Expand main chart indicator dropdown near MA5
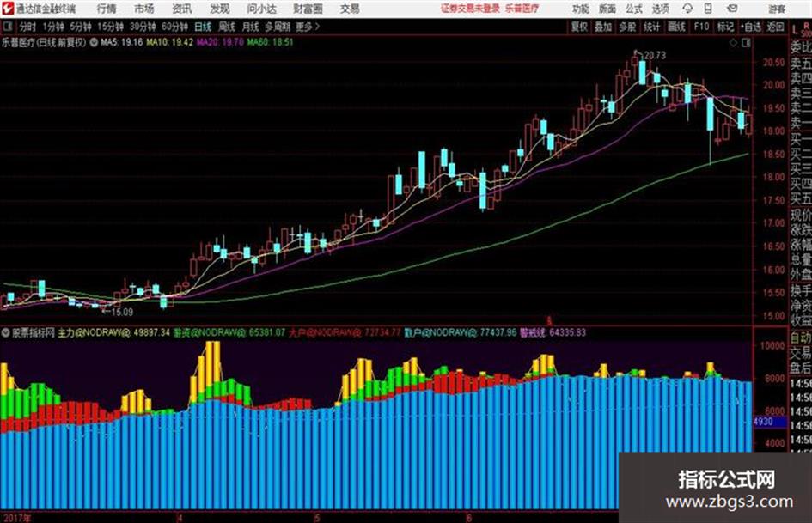This screenshot has width=812, height=523. click(x=94, y=42)
